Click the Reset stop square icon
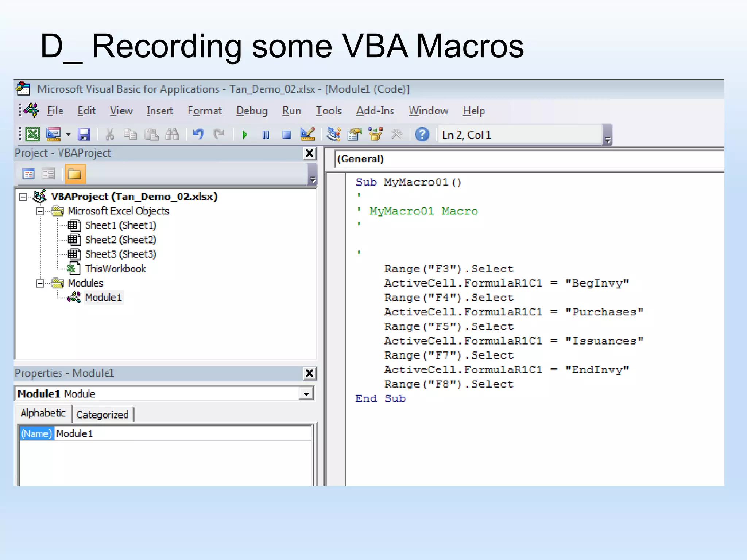 click(x=287, y=135)
